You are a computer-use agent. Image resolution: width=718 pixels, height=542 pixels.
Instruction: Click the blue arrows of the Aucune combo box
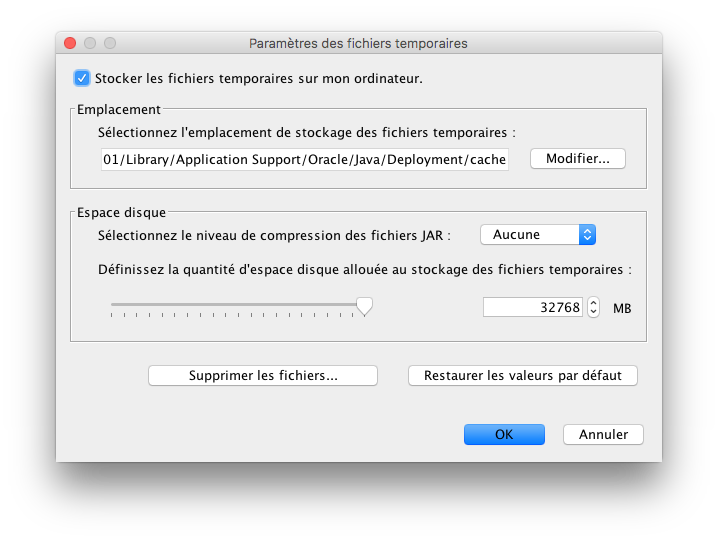588,234
